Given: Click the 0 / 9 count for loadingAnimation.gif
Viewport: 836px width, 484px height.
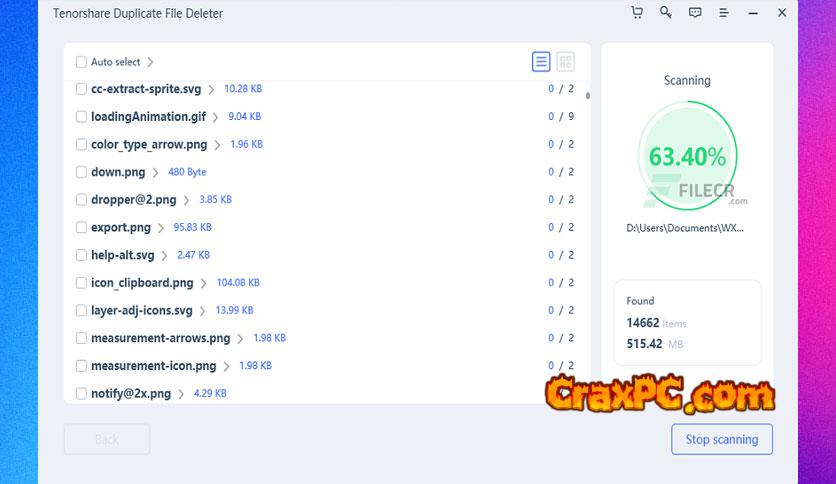Looking at the screenshot, I should (561, 116).
